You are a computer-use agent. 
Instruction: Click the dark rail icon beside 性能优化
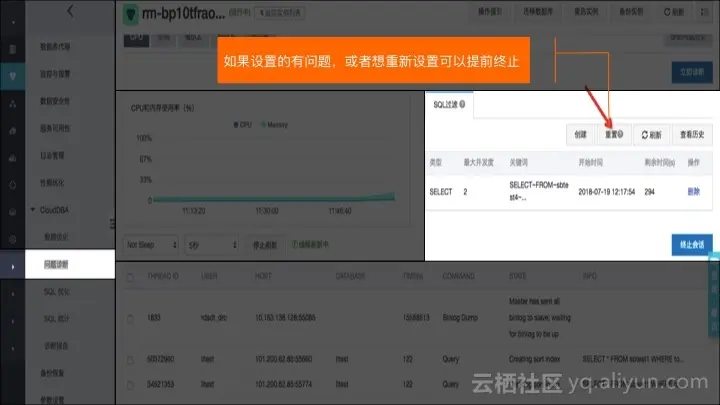(x=12, y=185)
